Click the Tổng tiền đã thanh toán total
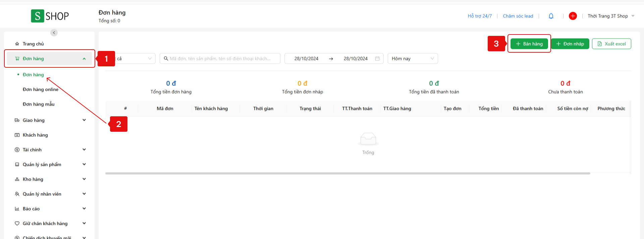This screenshot has width=644, height=239. pos(434,87)
